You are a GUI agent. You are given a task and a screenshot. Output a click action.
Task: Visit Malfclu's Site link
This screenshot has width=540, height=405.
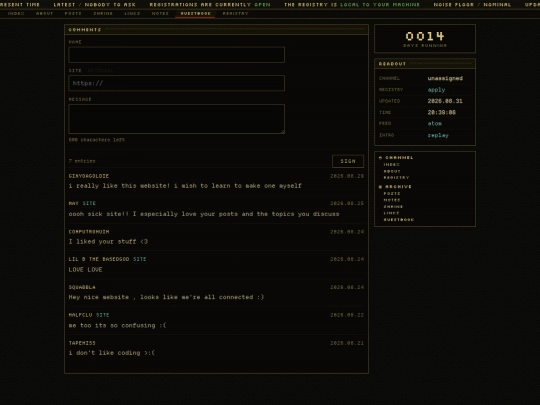102,315
